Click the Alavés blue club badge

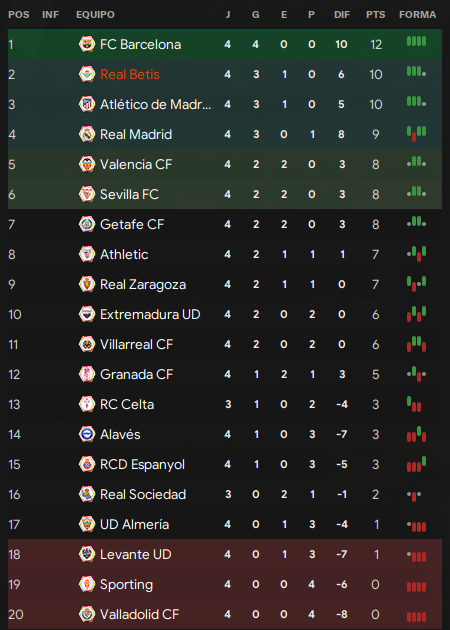click(87, 434)
